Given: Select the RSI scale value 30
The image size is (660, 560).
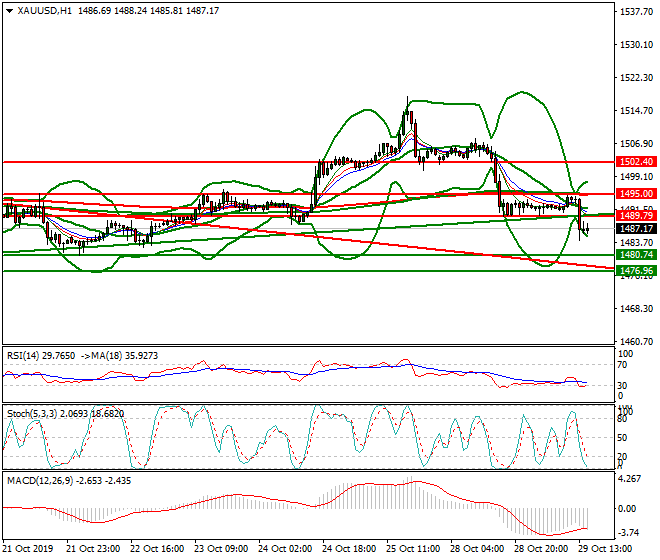Looking at the screenshot, I should coord(622,386).
